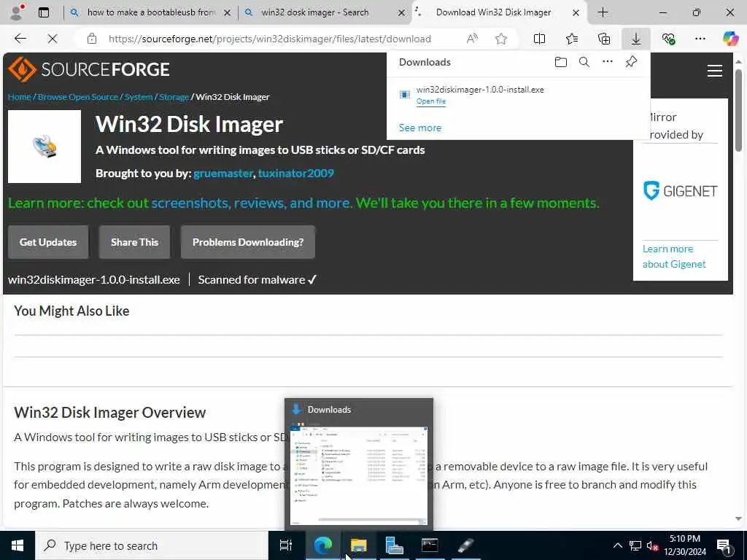View site information lock icon
The height and width of the screenshot is (560, 747).
(92, 39)
